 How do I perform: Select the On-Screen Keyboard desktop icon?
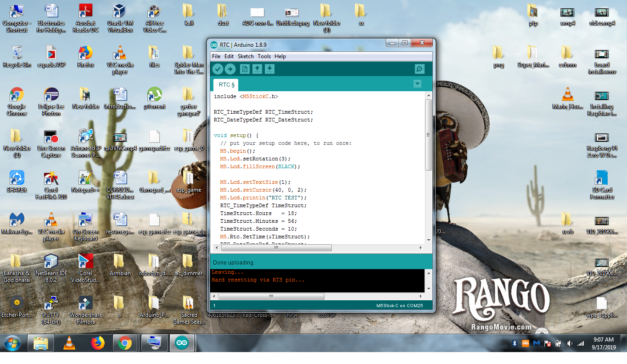(85, 226)
